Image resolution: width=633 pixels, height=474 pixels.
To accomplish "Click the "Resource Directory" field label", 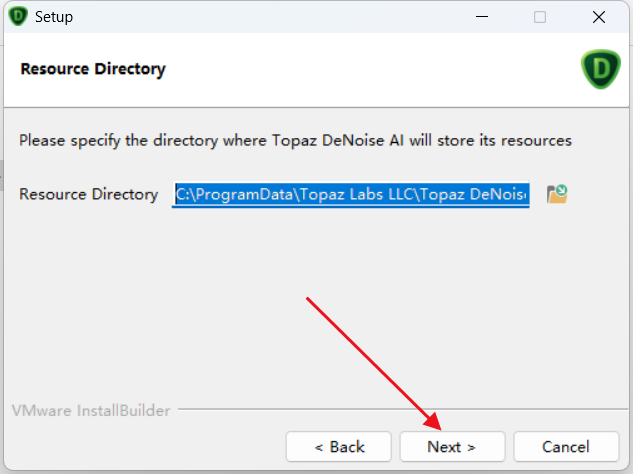I will click(x=89, y=195).
